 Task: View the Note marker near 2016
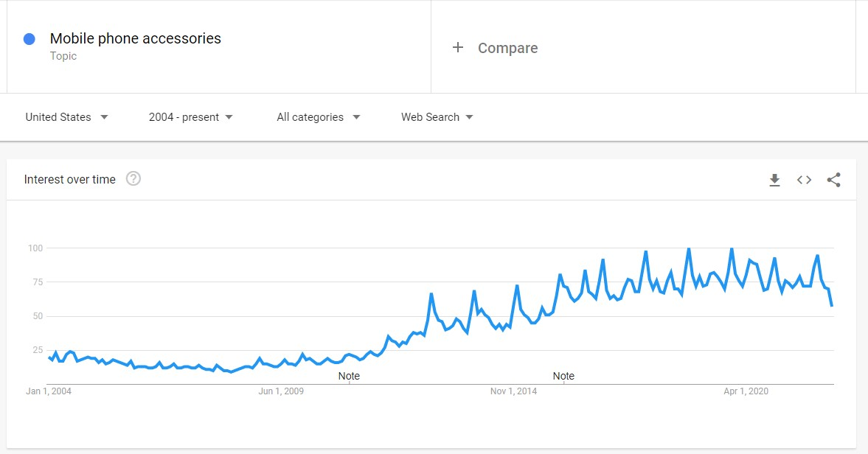pyautogui.click(x=563, y=376)
